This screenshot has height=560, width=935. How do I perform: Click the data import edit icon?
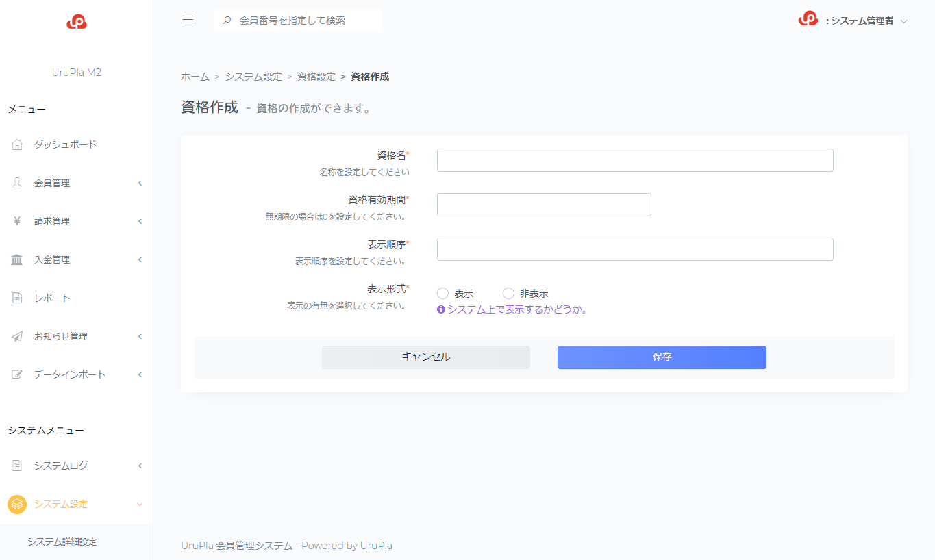18,374
